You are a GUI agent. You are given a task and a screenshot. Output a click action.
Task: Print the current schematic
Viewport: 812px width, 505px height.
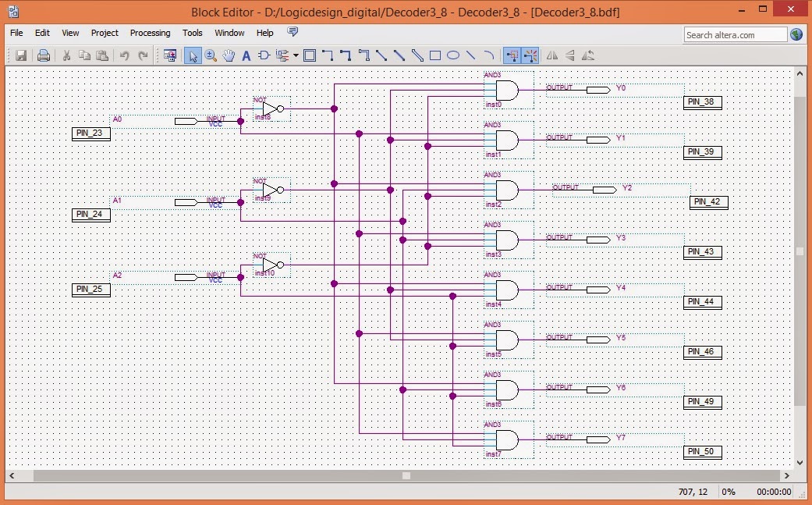(x=44, y=55)
